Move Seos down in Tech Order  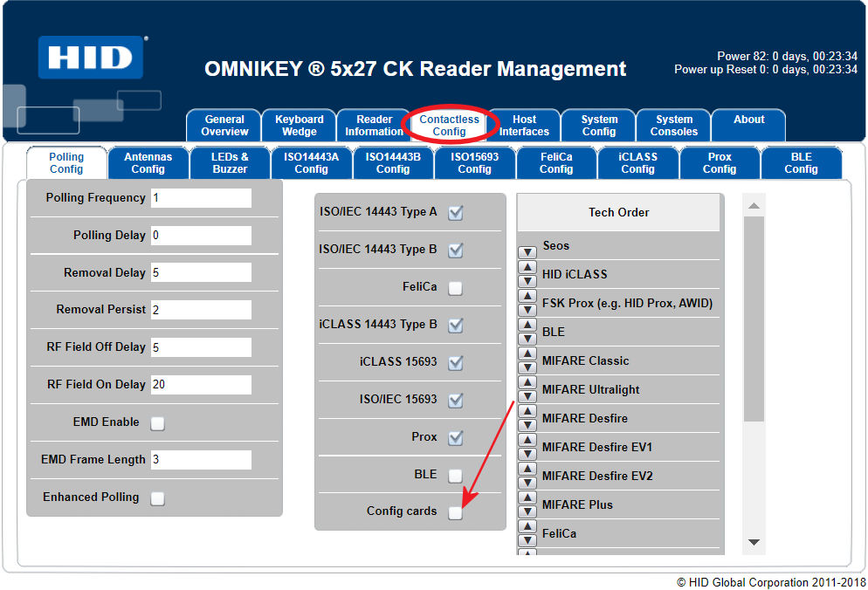[x=527, y=252]
